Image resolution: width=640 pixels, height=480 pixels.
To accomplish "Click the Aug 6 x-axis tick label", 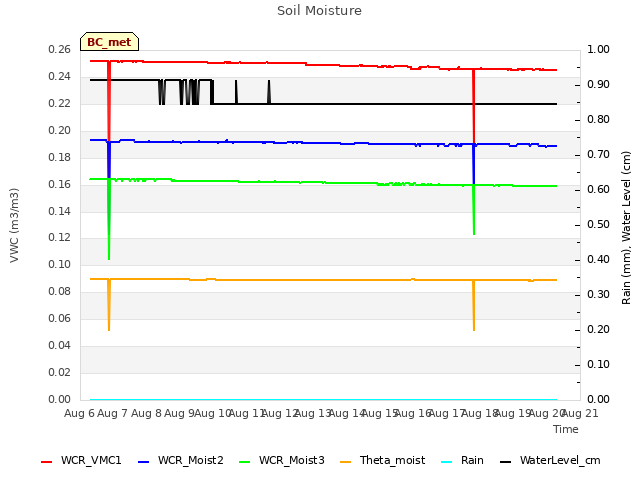I will point(79,413).
